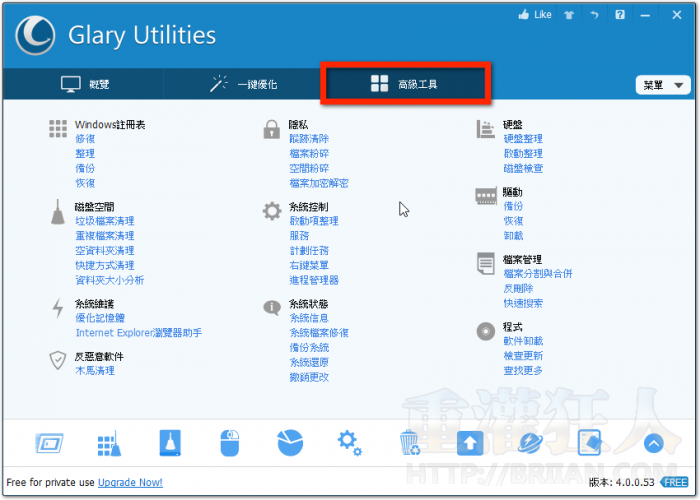This screenshot has height=500, width=700.
Task: Collapse bottom toolbar with round chevron-up button
Action: [x=654, y=443]
